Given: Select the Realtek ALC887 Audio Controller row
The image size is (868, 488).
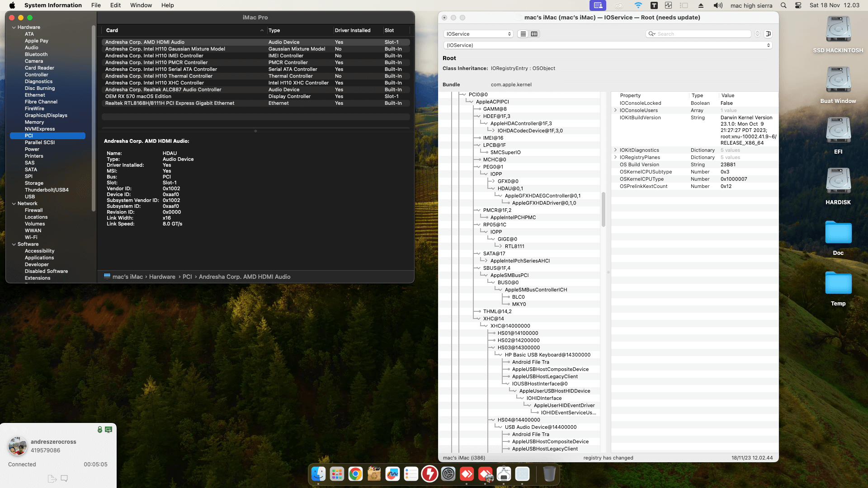Looking at the screenshot, I should [256, 89].
